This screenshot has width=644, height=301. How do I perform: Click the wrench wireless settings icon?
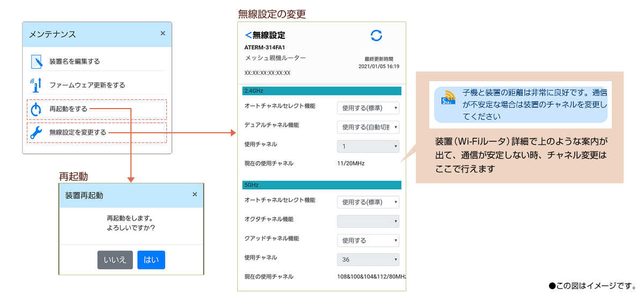tap(36, 133)
